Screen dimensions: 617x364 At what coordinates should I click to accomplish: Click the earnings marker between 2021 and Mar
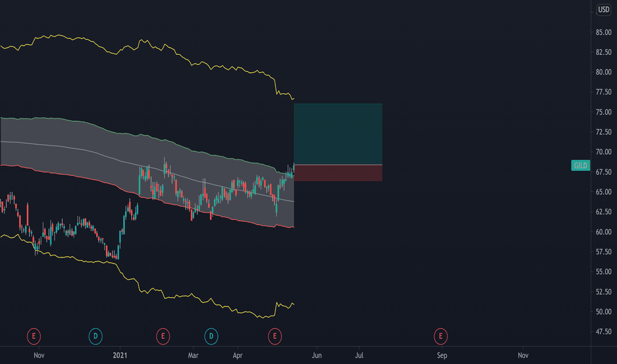point(163,336)
